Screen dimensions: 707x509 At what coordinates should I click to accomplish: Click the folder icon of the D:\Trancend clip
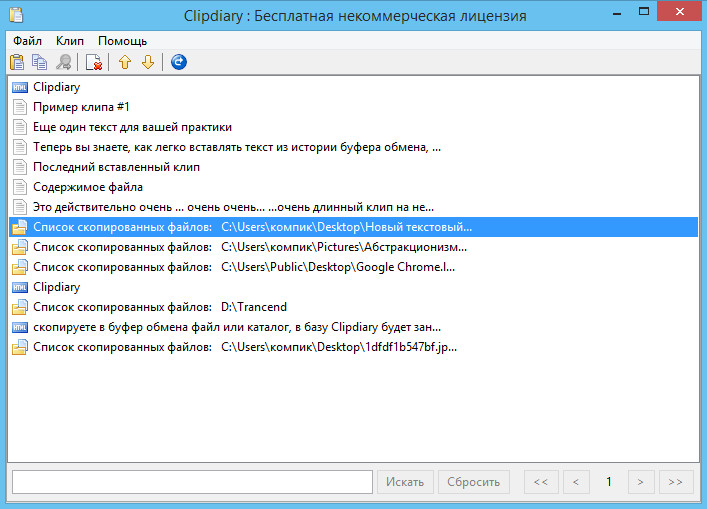(x=19, y=307)
